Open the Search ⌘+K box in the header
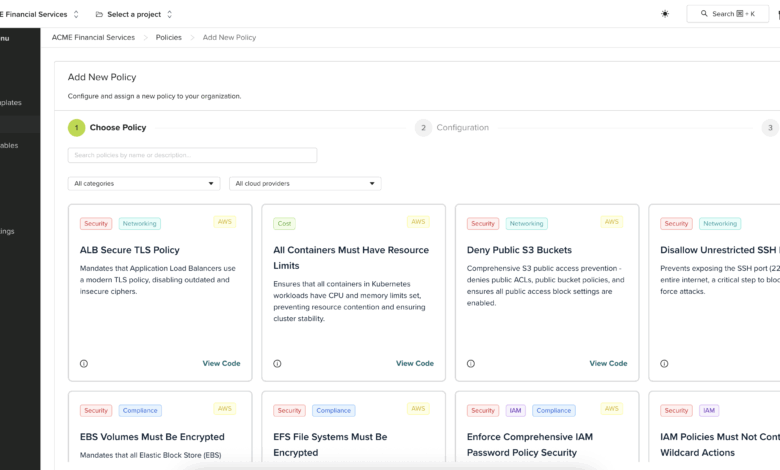 click(x=727, y=14)
